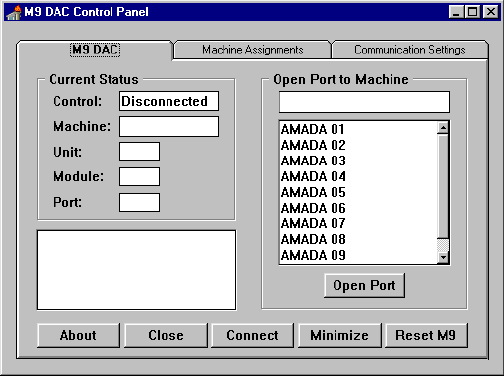Click the Machine status field

[x=169, y=126]
